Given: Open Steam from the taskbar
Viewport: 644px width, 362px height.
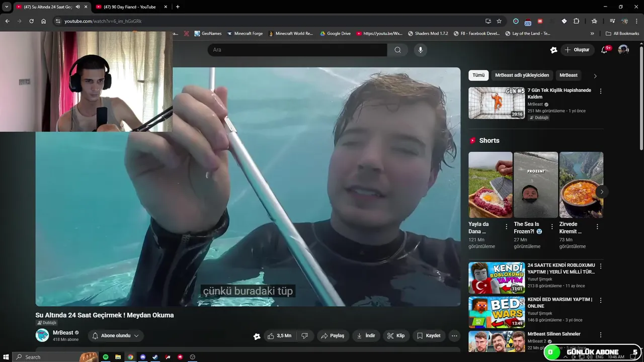Looking at the screenshot, I should click(155, 357).
